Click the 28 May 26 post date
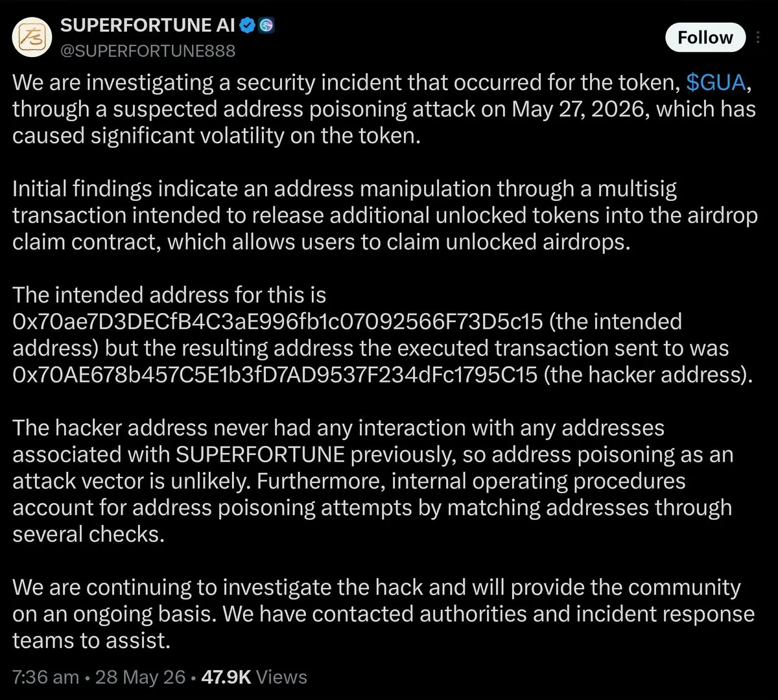The height and width of the screenshot is (700, 778). (140, 677)
